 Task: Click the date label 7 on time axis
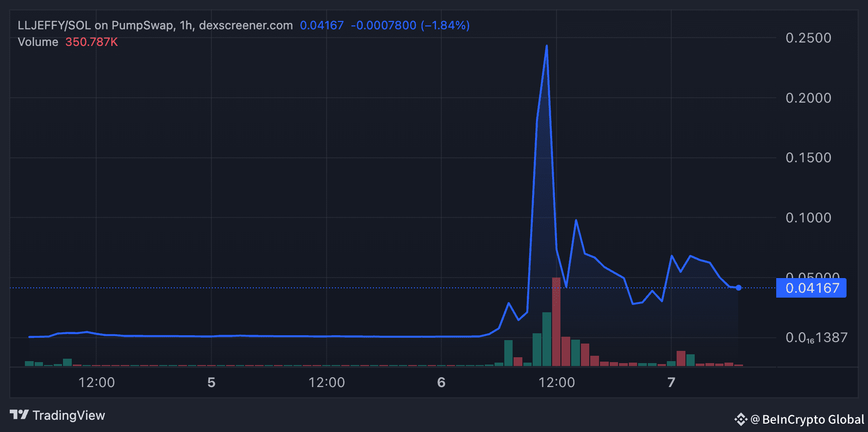[671, 383]
